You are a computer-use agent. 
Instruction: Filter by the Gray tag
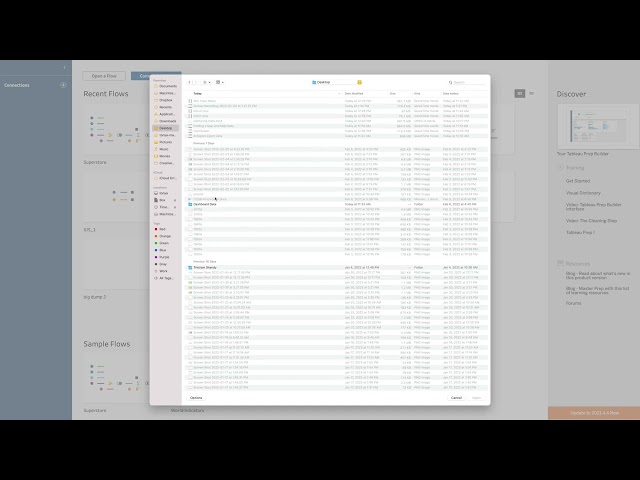pyautogui.click(x=161, y=264)
